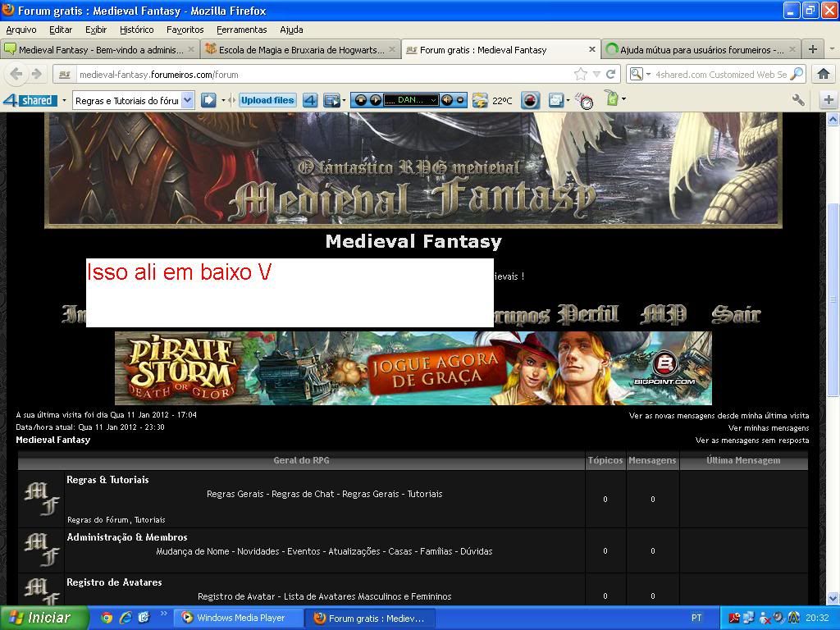840x630 pixels.
Task: Open 'Ver minhas mensagens' link
Action: pos(769,428)
